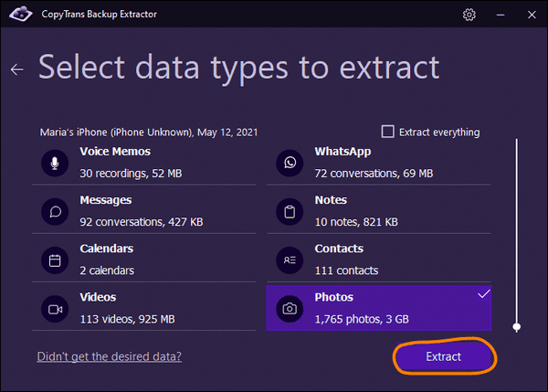This screenshot has width=548, height=392.
Task: Click the Messages speech bubble icon
Action: click(55, 212)
